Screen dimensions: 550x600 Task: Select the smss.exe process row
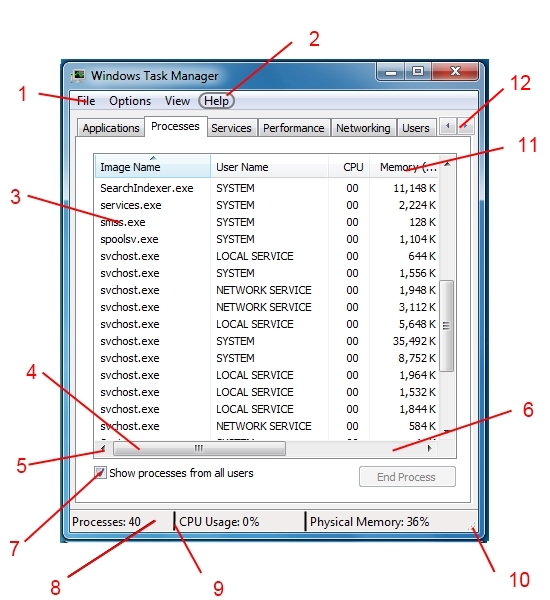(x=267, y=222)
